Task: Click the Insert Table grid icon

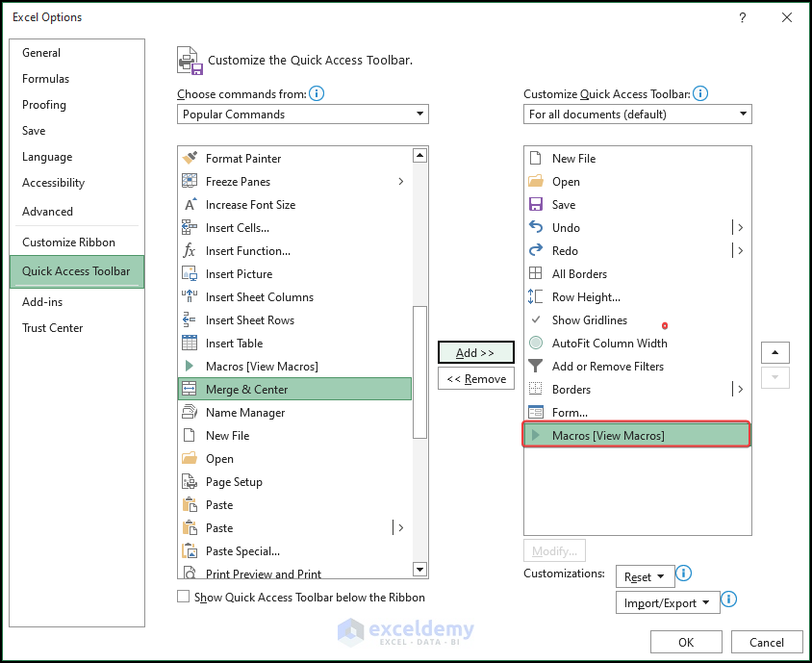Action: pos(190,344)
